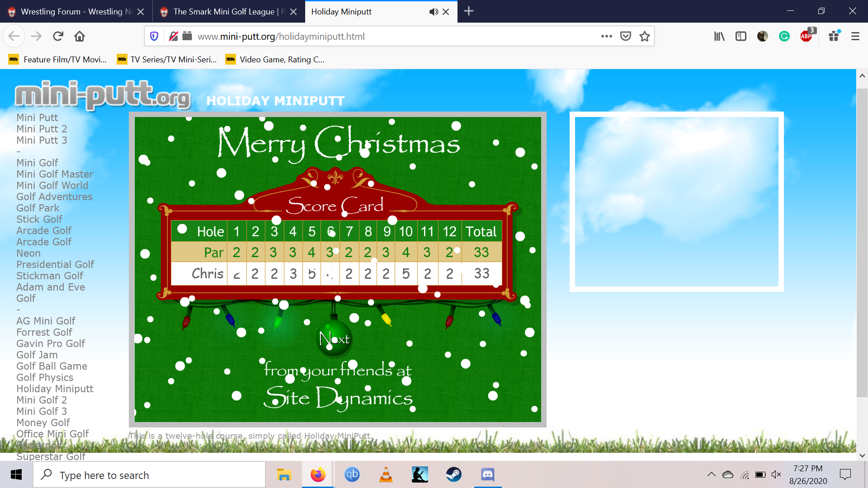This screenshot has width=868, height=488.
Task: Go to the browser home page icon
Action: click(80, 36)
